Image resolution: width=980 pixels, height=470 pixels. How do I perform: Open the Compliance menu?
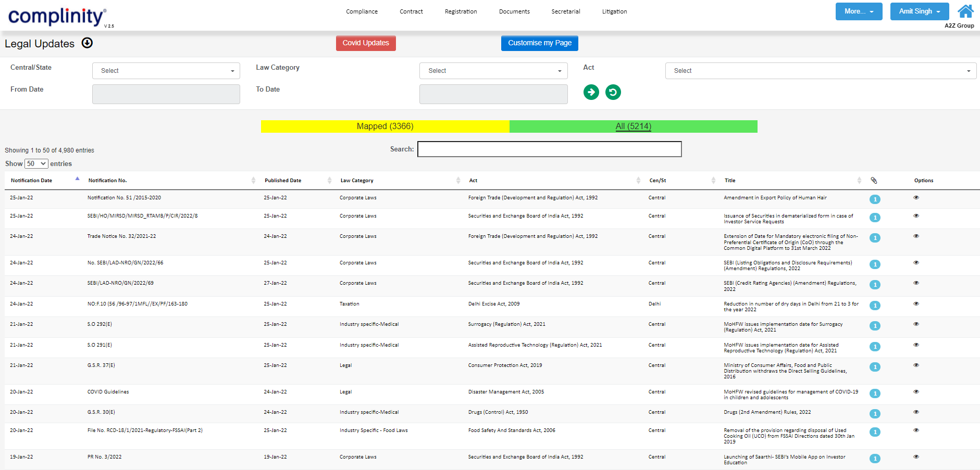point(362,11)
